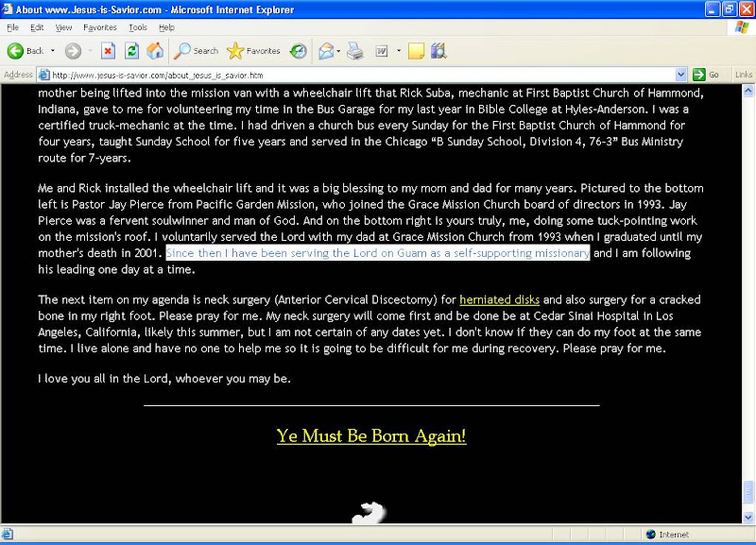Screen dimensions: 756x545
Task: Open Search with the magnifier icon
Action: pyautogui.click(x=197, y=51)
